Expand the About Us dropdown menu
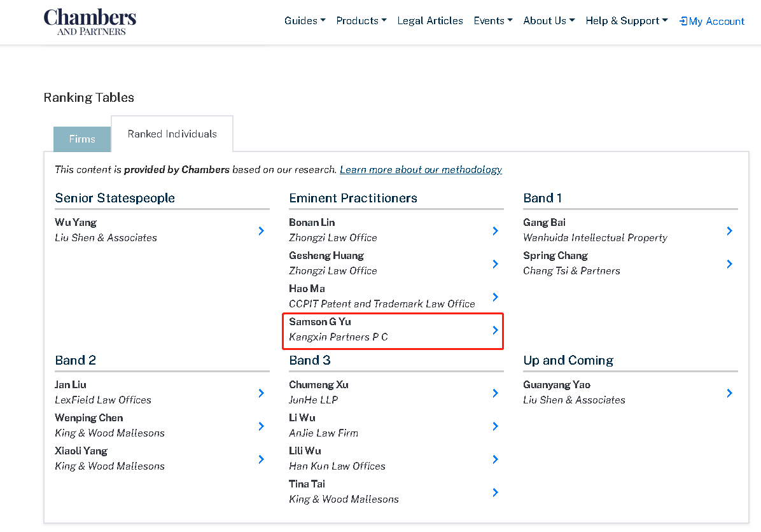This screenshot has height=532, width=761. pyautogui.click(x=549, y=21)
